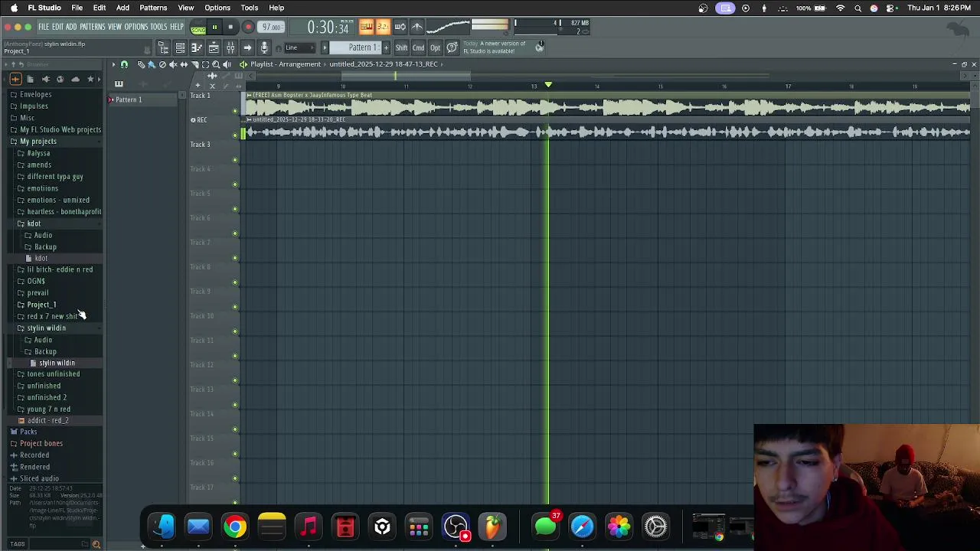Mute Track 3 with its green light

235,160
